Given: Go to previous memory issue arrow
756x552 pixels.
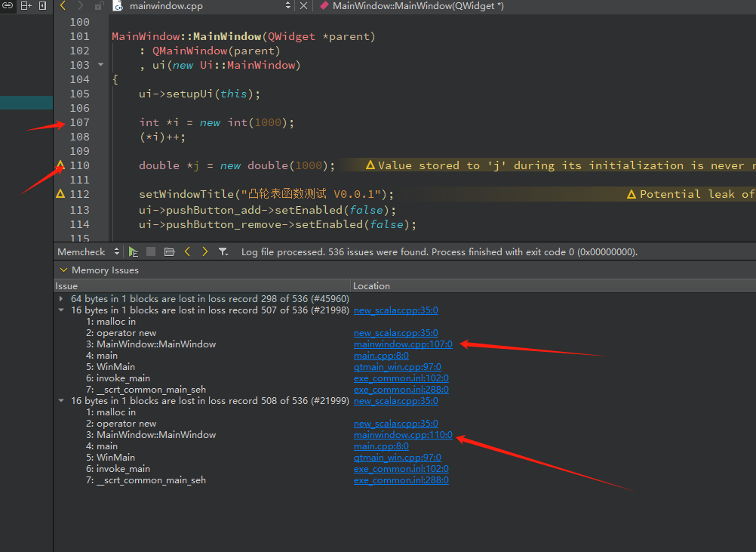Looking at the screenshot, I should pos(188,252).
